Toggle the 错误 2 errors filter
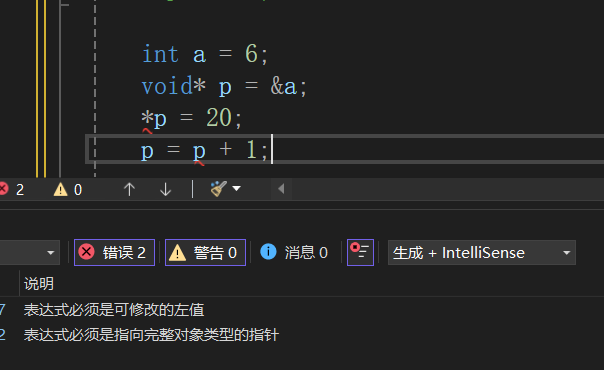The image size is (604, 370). click(114, 253)
